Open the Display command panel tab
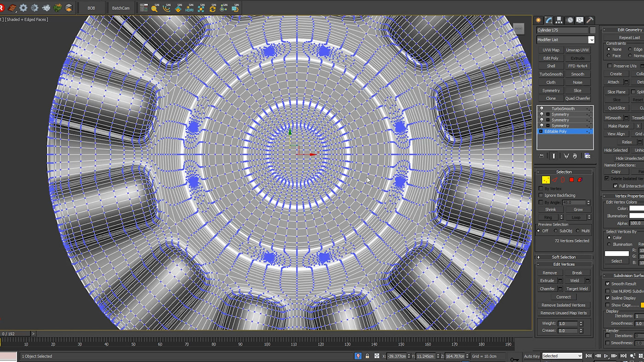This screenshot has width=644, height=362. pyautogui.click(x=580, y=20)
